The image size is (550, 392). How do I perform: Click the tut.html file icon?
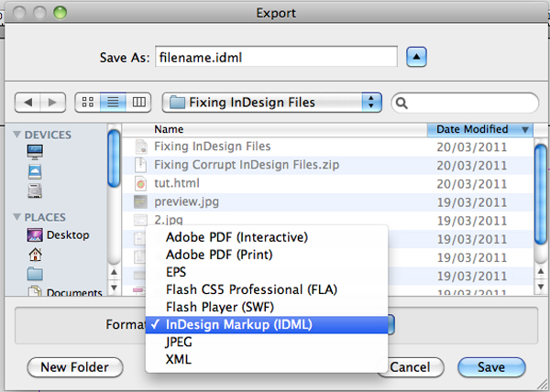pos(140,183)
